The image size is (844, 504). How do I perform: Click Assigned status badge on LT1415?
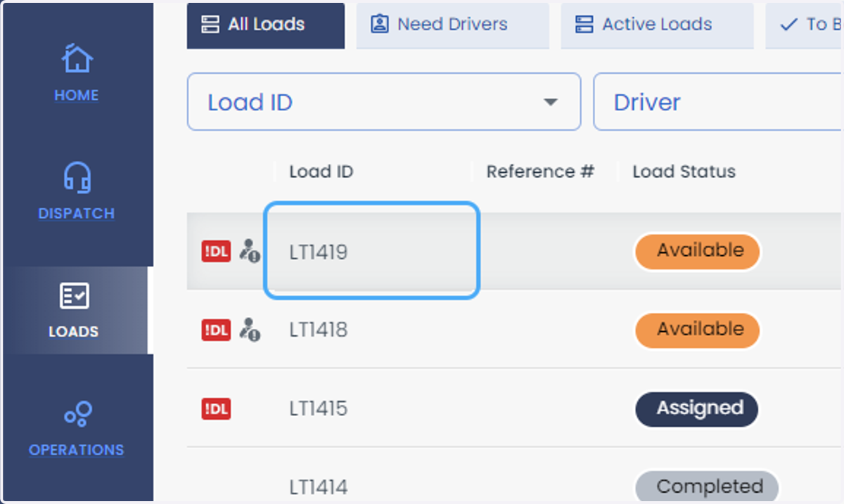pyautogui.click(x=697, y=408)
